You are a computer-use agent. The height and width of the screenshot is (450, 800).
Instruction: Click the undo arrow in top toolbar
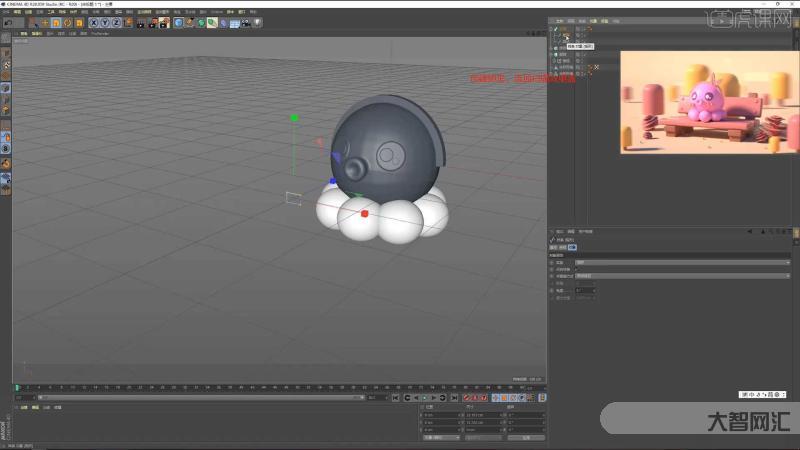[7, 22]
